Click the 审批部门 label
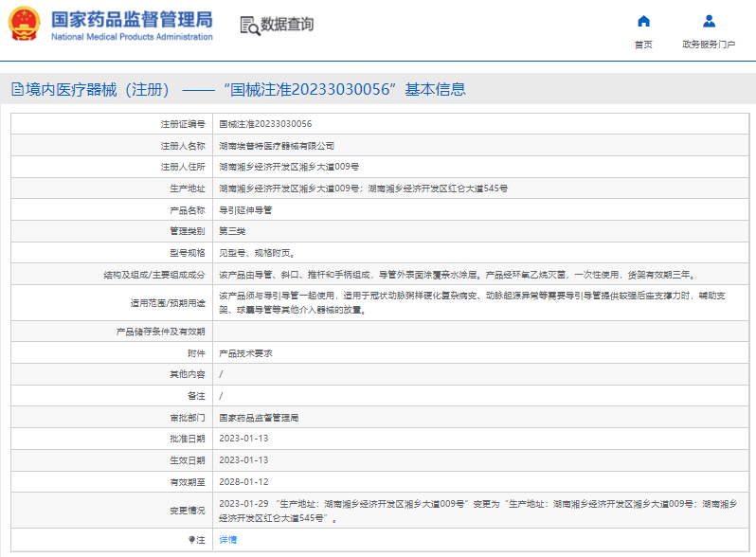The height and width of the screenshot is (557, 756). click(x=187, y=418)
